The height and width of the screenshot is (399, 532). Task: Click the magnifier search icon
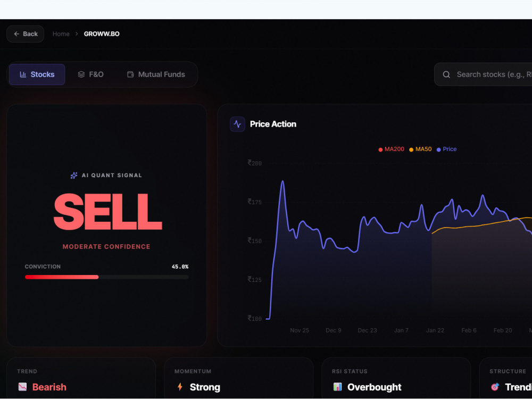(446, 74)
